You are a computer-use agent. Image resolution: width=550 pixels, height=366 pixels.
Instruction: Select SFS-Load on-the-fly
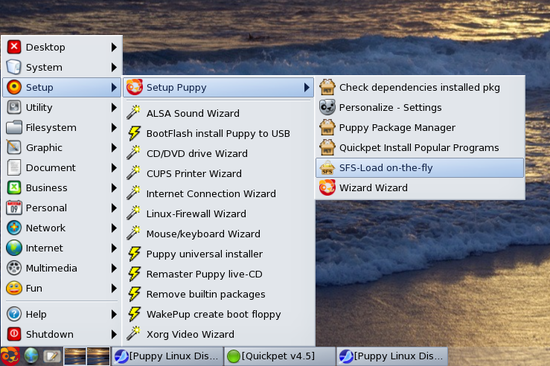420,168
